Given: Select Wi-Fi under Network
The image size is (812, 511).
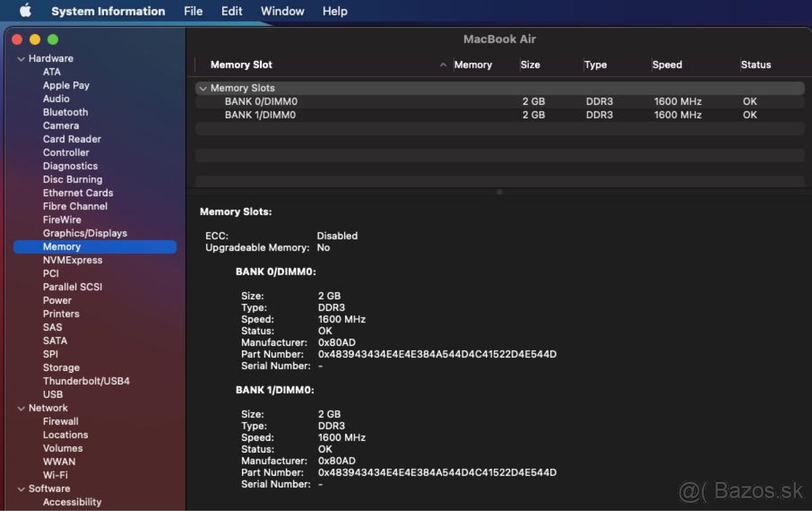Looking at the screenshot, I should click(55, 475).
